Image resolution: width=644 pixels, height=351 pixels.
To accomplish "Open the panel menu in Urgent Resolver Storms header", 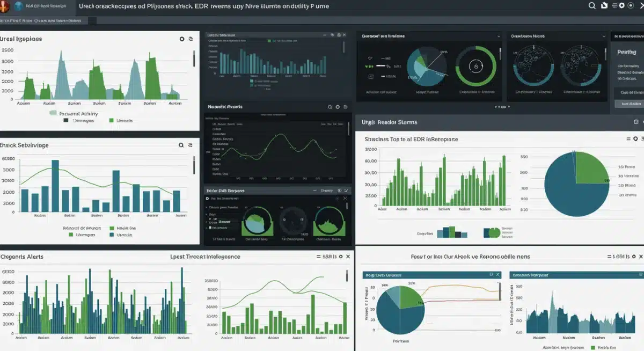I will pos(635,121).
